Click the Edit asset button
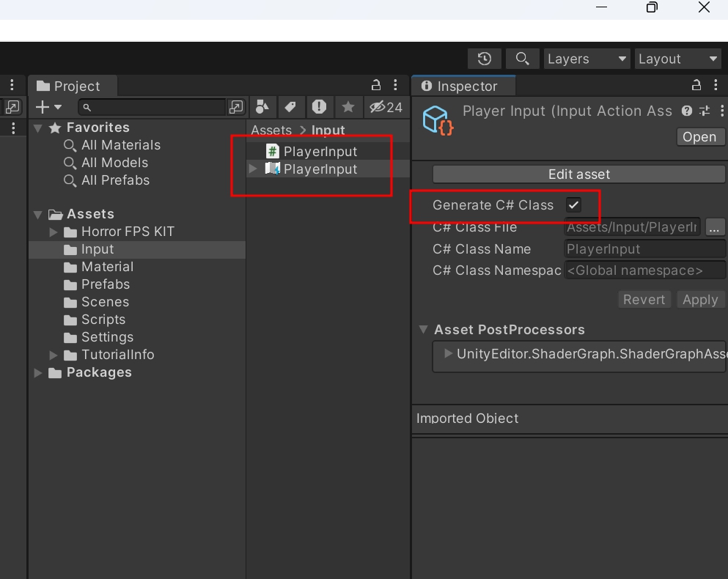This screenshot has width=728, height=579. [x=578, y=174]
